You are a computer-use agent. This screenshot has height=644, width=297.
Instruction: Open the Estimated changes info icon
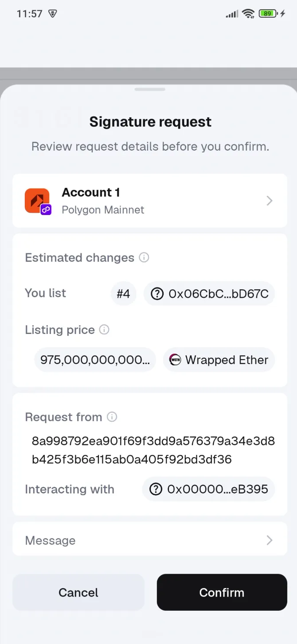144,257
